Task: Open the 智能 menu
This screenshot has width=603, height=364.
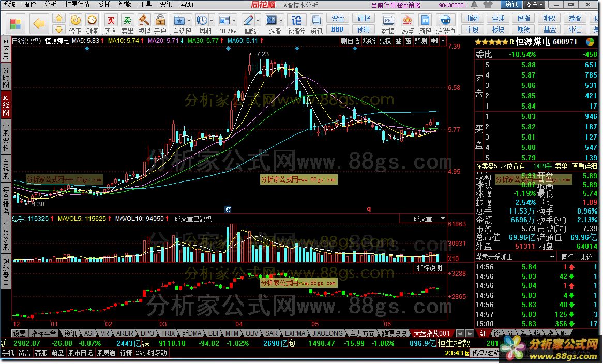Action: (125, 4)
